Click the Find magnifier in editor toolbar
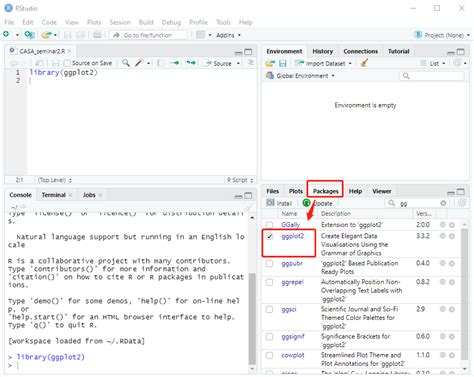474x377 pixels. tap(126, 63)
